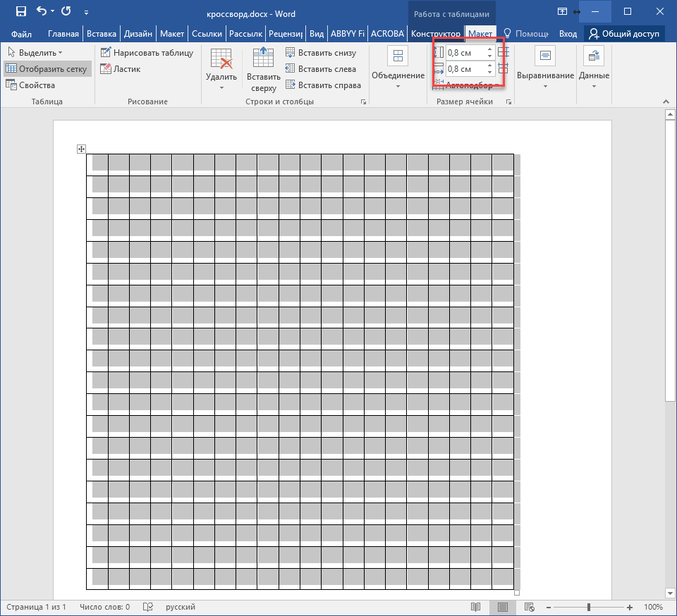
Task: Click Insert Left (Вставить слева)
Action: pyautogui.click(x=321, y=69)
